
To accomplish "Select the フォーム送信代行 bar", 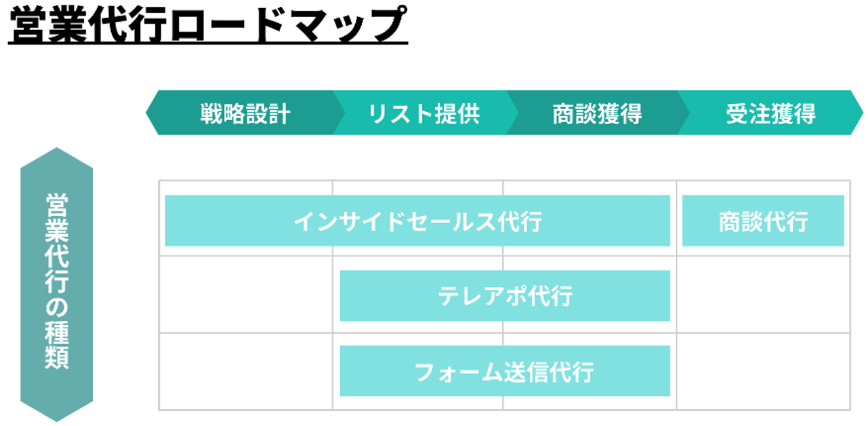I will point(505,371).
